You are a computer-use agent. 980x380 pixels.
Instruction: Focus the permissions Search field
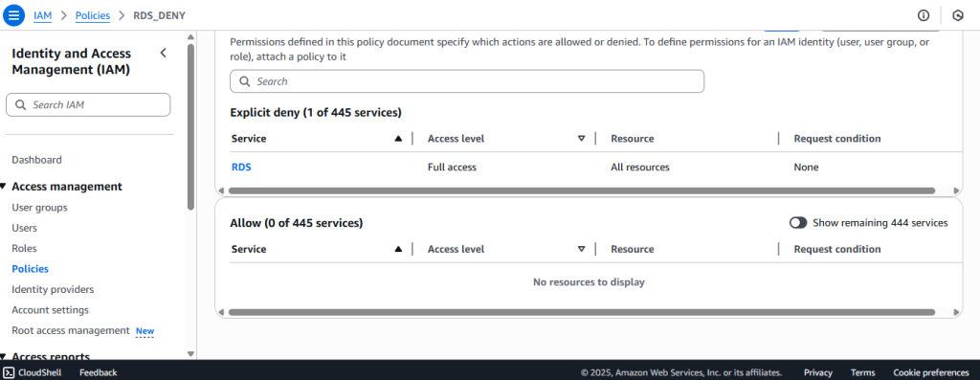[x=467, y=82]
